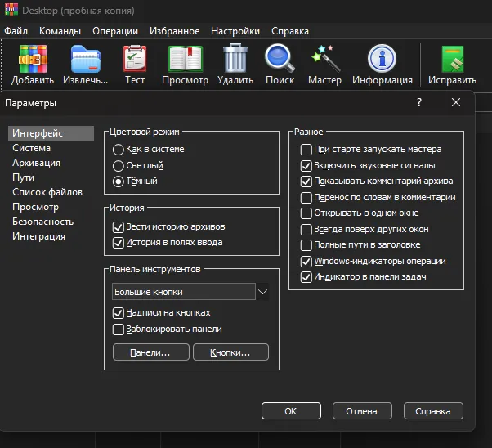
Task: Uncheck Индикатор в панели задач
Action: coord(306,277)
